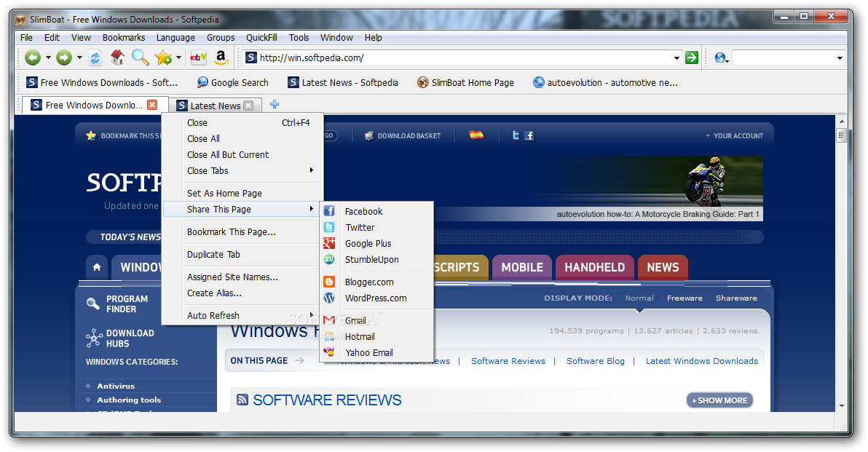This screenshot has height=452, width=868.
Task: Open the eBay toolbar shortcut
Action: click(198, 57)
